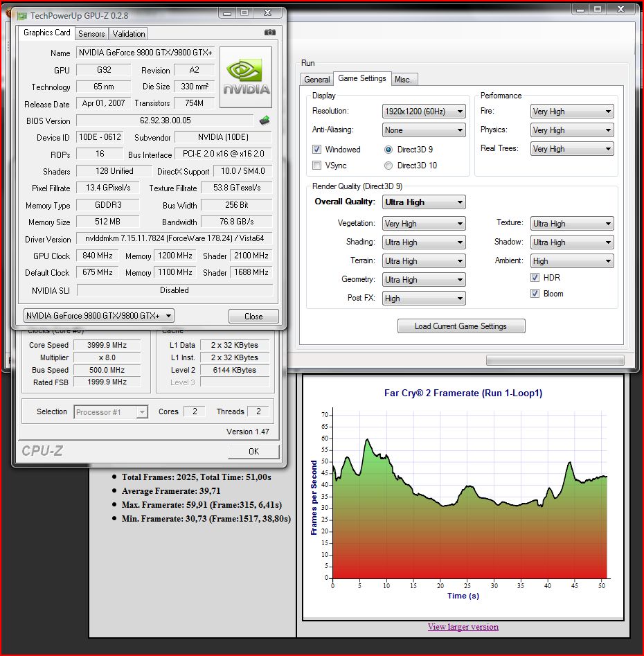644x656 pixels.
Task: Click the OK button in CPU-Z
Action: click(253, 452)
